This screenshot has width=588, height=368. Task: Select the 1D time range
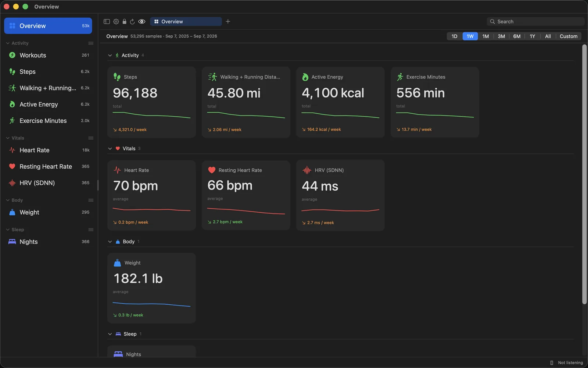pyautogui.click(x=455, y=36)
